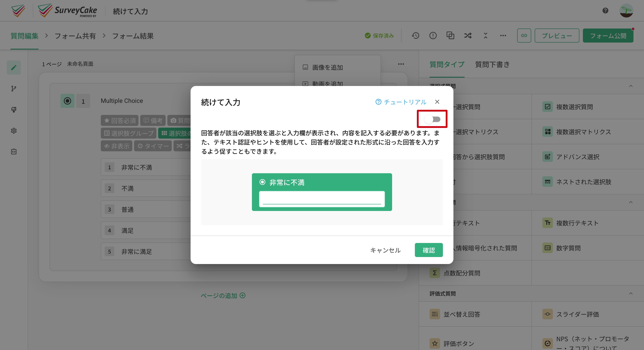Click キャンセル to dismiss dialog

(x=385, y=250)
